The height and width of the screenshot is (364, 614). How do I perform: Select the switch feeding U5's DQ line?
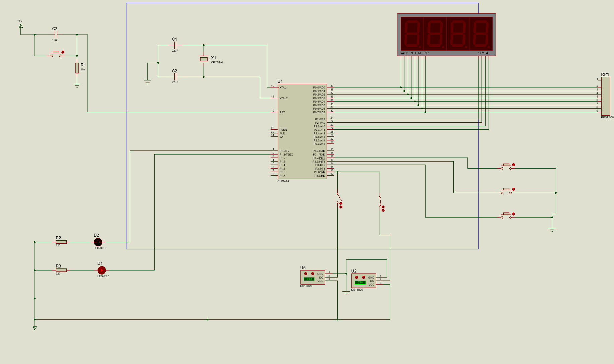(339, 198)
